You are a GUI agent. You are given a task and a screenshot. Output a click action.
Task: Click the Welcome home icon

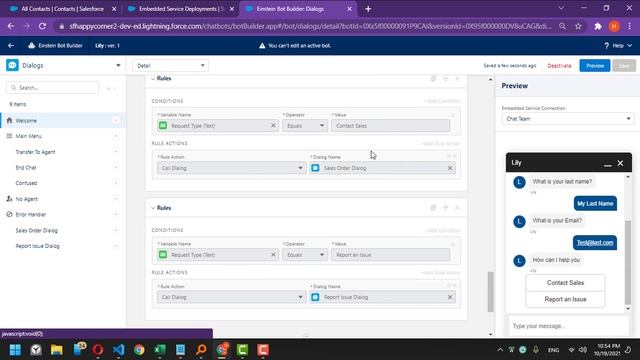[9, 120]
